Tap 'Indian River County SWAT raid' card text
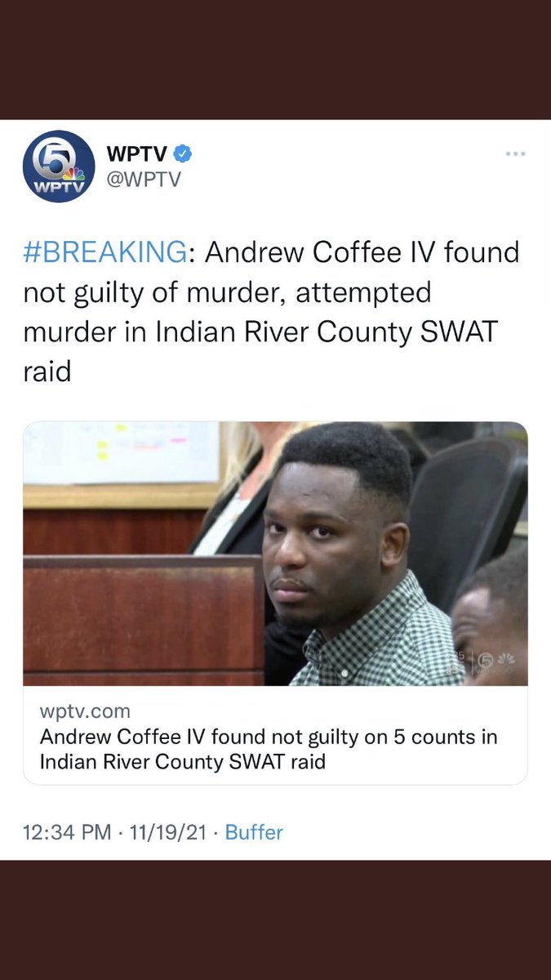Viewport: 551px width, 980px height. (x=183, y=762)
